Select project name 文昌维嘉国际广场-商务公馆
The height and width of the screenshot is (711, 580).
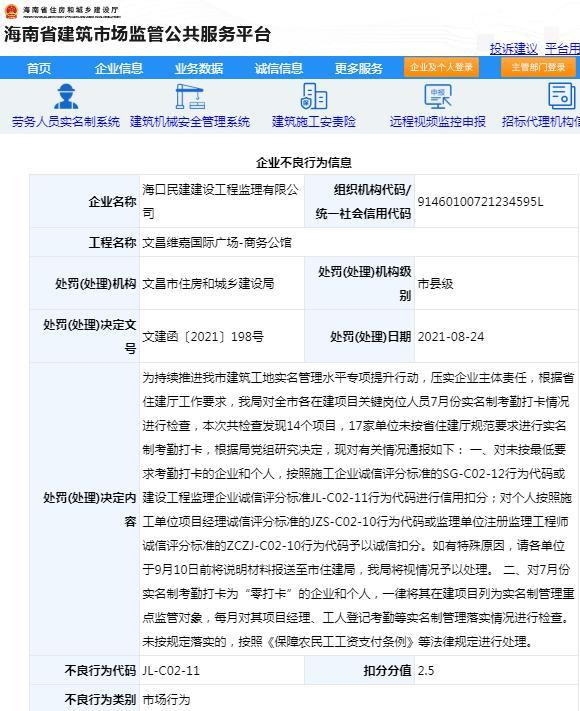point(217,243)
